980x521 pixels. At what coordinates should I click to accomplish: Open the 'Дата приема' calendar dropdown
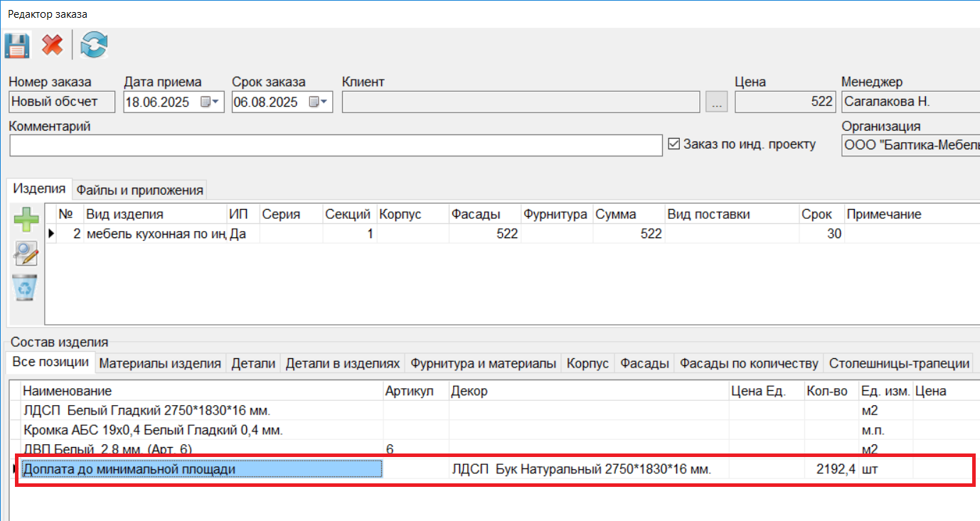211,102
